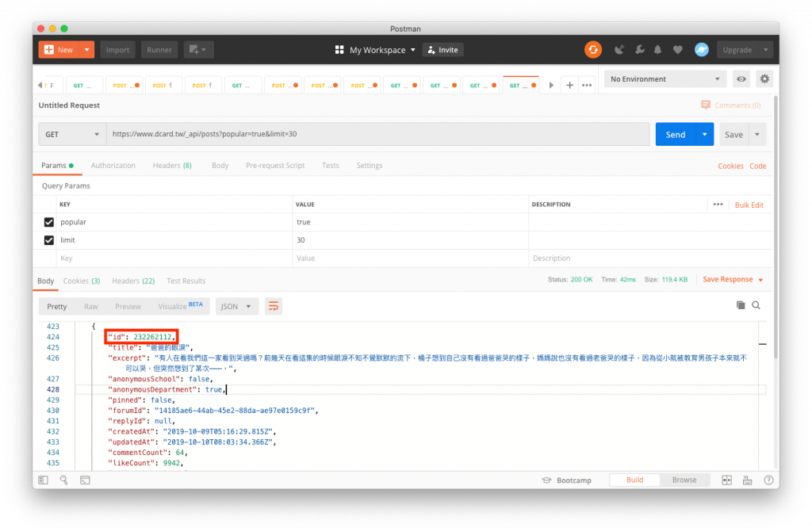This screenshot has height=532, width=812.
Task: Add a new request tab with plus
Action: coord(569,85)
